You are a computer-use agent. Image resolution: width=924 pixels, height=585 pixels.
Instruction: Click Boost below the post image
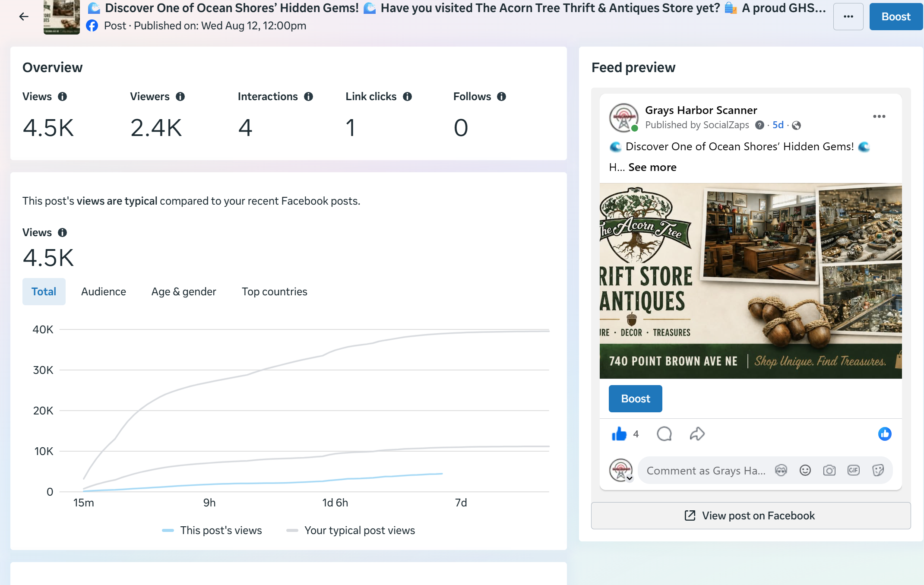click(x=636, y=399)
